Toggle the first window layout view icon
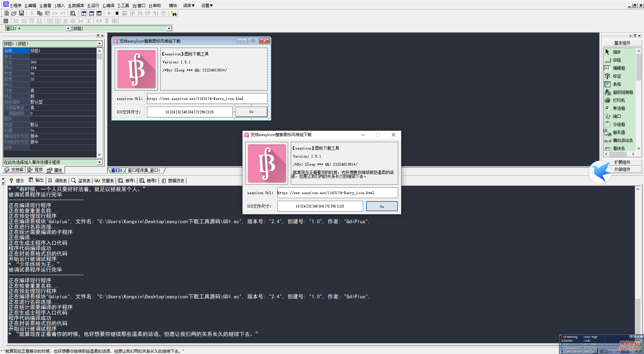This screenshot has width=644, height=354. (84, 13)
